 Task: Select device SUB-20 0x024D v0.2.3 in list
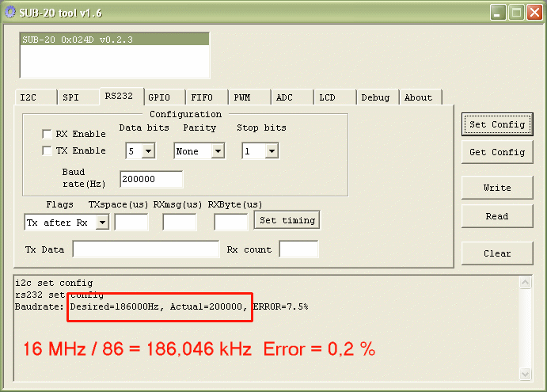point(115,40)
